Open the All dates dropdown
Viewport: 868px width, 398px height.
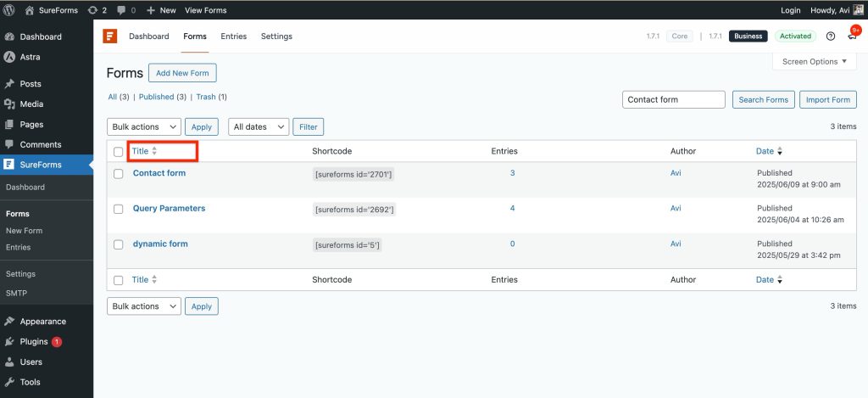tap(259, 126)
